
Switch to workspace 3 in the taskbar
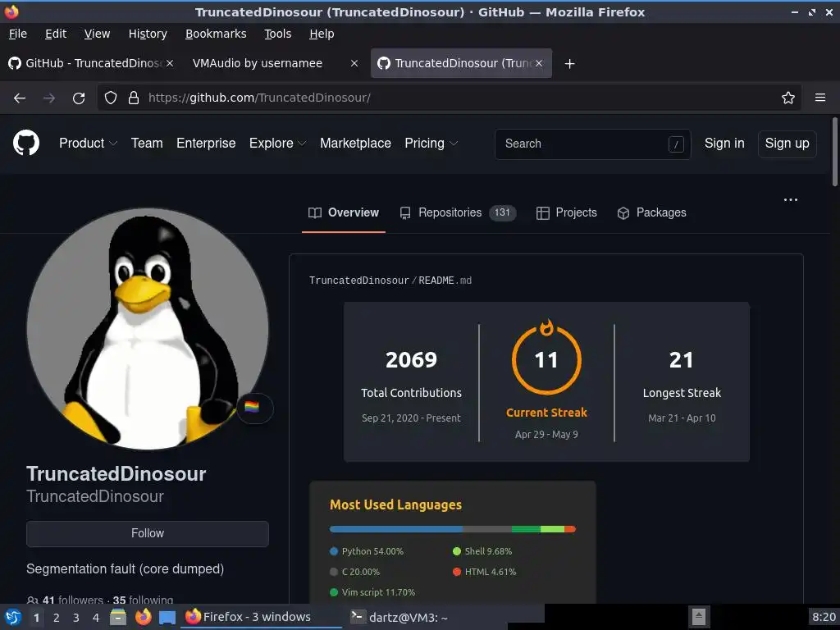tap(76, 618)
